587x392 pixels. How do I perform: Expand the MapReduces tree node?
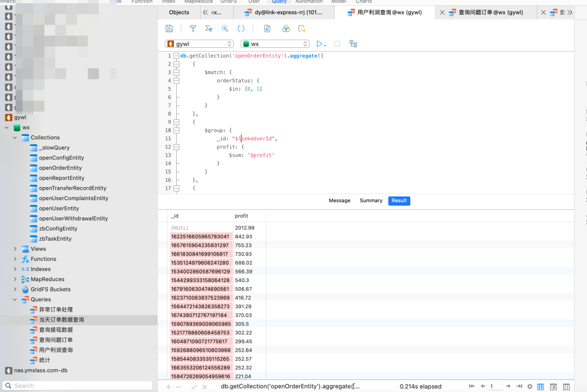15,279
